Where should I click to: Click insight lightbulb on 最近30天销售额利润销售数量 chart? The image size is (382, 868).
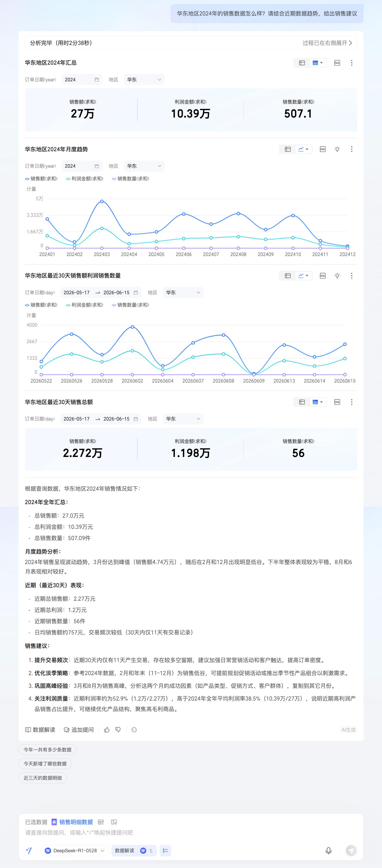click(x=337, y=276)
